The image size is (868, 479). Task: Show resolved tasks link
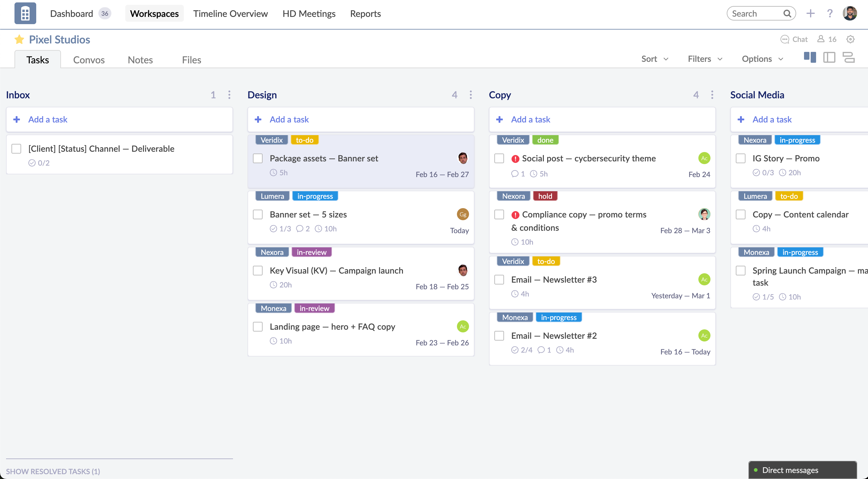click(x=53, y=471)
